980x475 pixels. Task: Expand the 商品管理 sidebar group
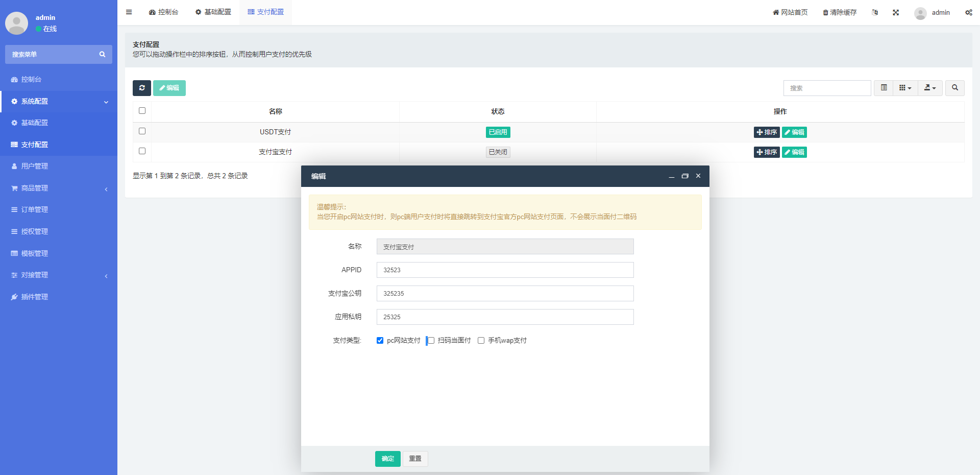(x=59, y=188)
